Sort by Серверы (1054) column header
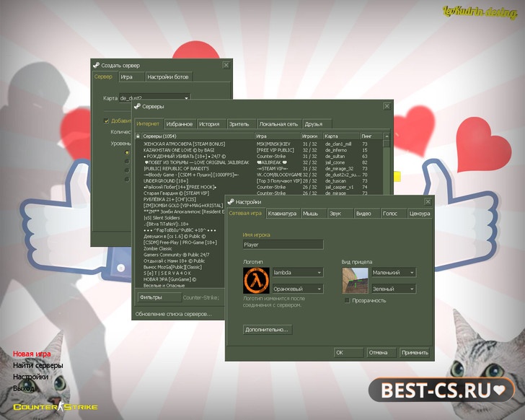 pyautogui.click(x=198, y=136)
